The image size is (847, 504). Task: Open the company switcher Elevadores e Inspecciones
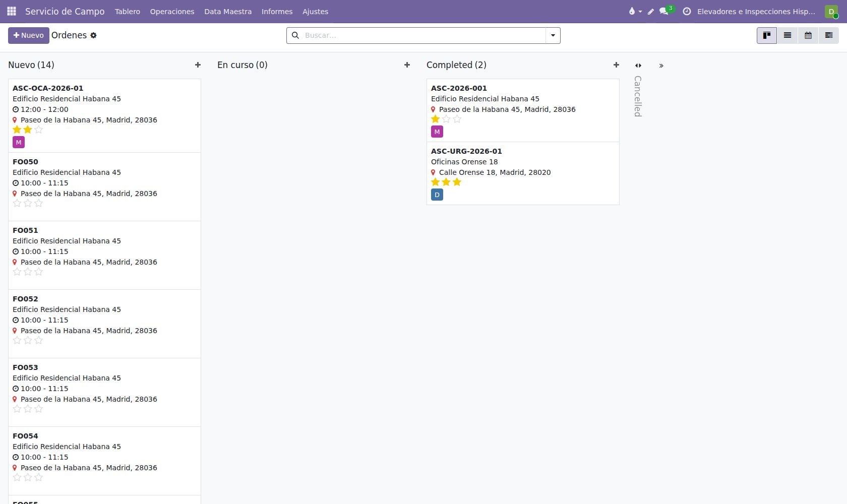click(756, 12)
